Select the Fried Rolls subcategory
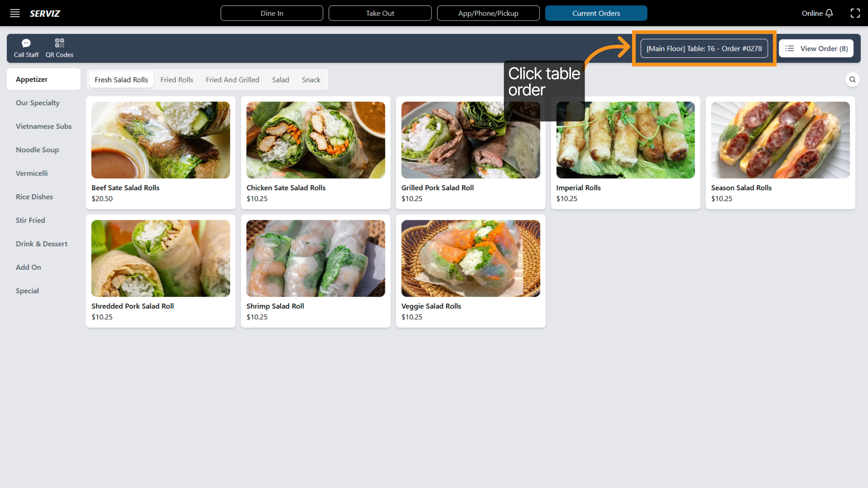This screenshot has width=868, height=488. (x=176, y=80)
